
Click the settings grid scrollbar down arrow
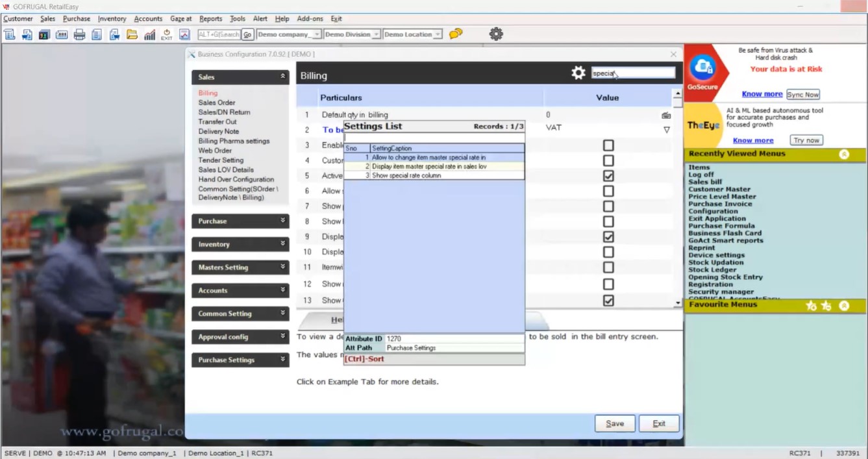pyautogui.click(x=678, y=303)
